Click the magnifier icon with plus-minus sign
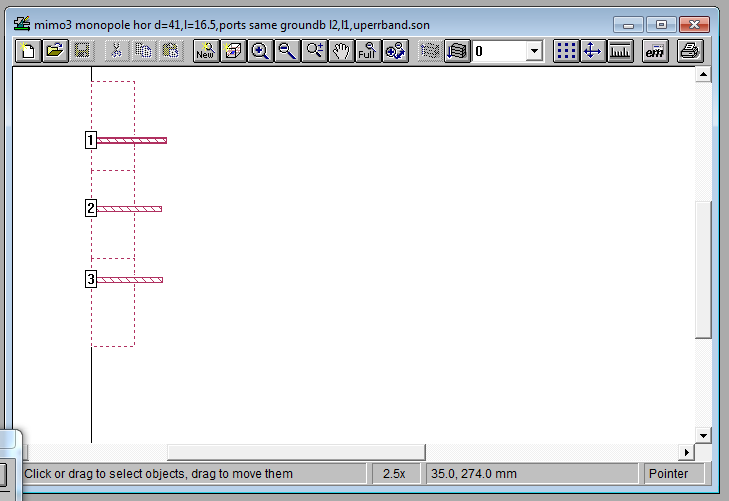The image size is (729, 501). 314,51
